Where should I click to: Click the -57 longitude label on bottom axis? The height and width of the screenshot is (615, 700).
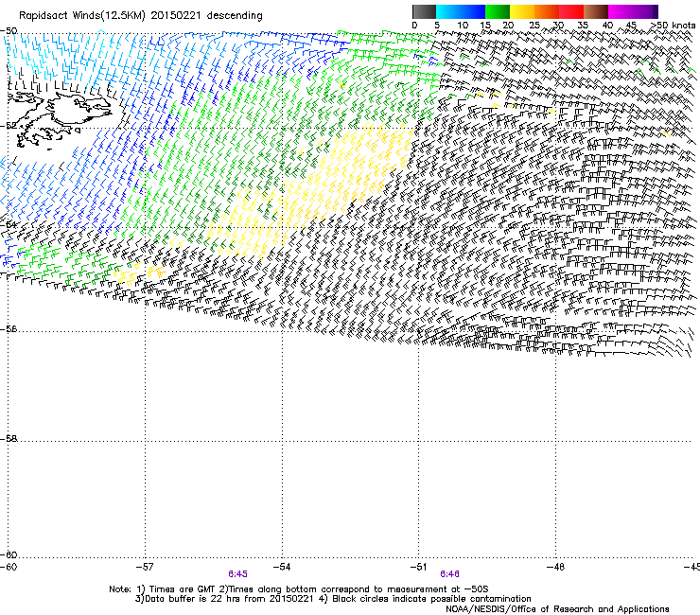(x=145, y=567)
